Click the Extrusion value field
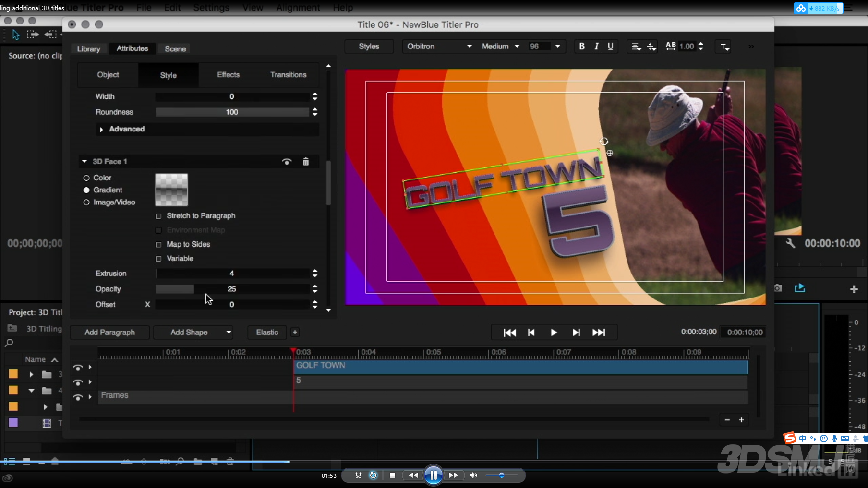This screenshot has height=488, width=868. point(232,274)
